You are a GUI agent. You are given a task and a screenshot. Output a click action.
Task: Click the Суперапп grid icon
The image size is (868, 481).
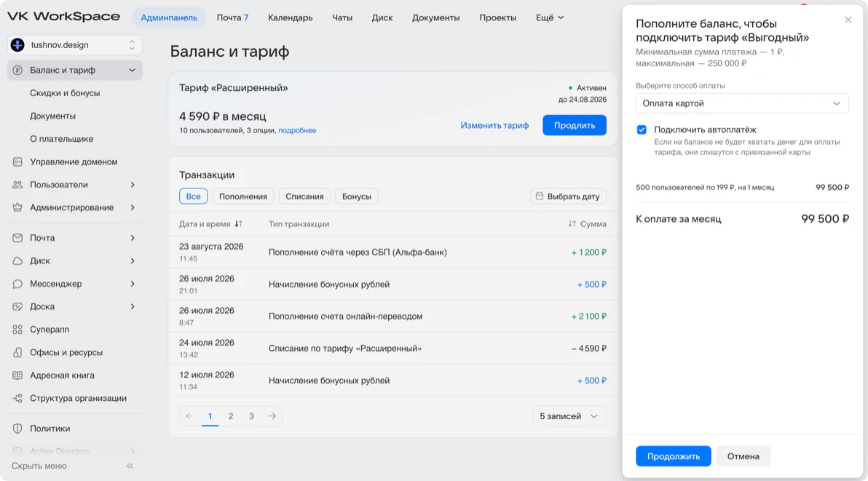17,330
